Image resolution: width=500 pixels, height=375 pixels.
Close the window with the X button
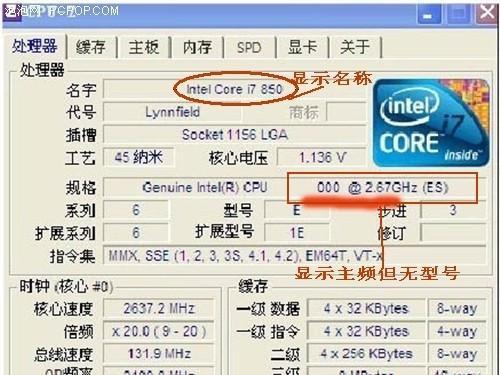click(487, 14)
